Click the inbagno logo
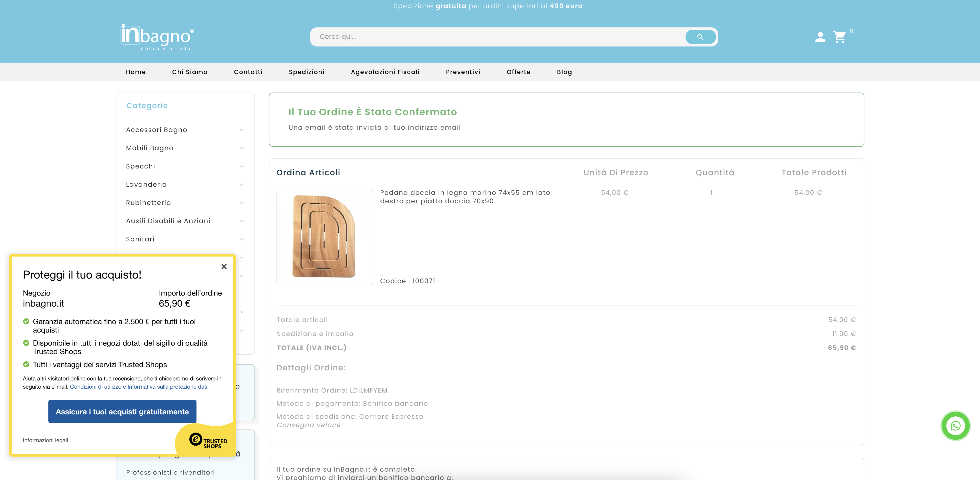Viewport: 980px width, 480px height. (157, 37)
